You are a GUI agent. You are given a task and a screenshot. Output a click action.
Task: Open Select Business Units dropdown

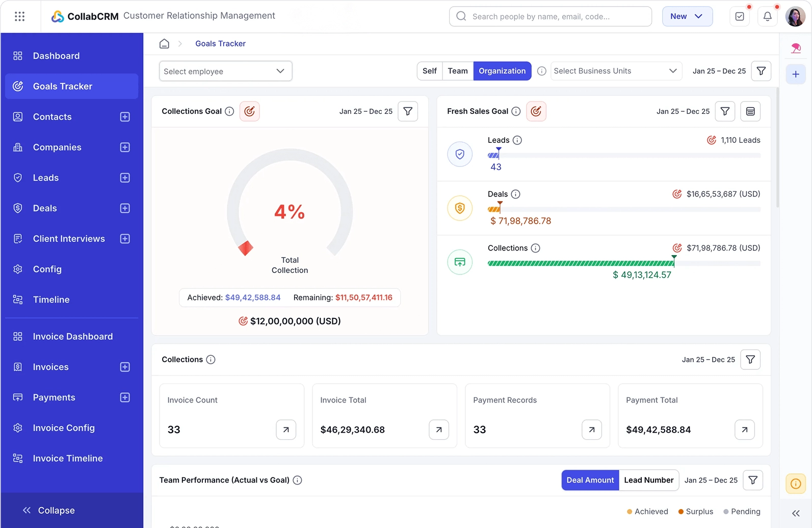(x=617, y=71)
